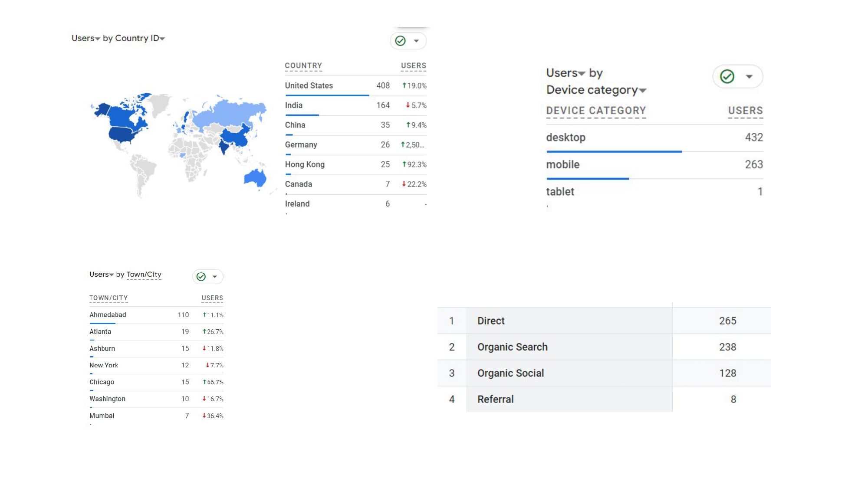
Task: Select United States row
Action: point(356,86)
